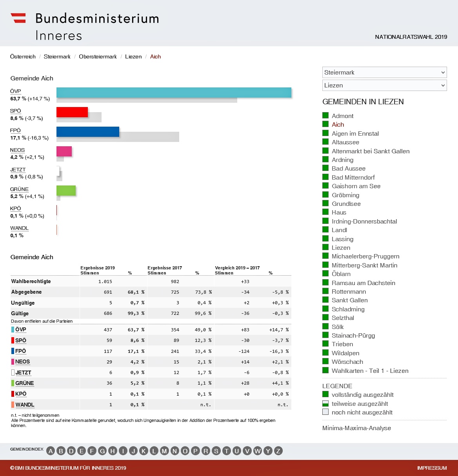Select letter S in Gemeindeindex
Image resolution: width=458 pixels, height=476 pixels.
[x=216, y=451]
